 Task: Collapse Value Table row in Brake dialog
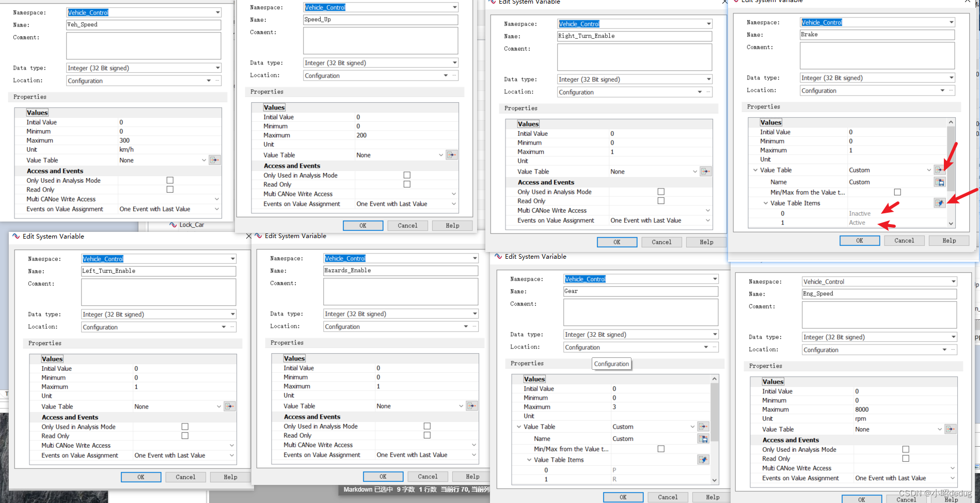(x=755, y=170)
